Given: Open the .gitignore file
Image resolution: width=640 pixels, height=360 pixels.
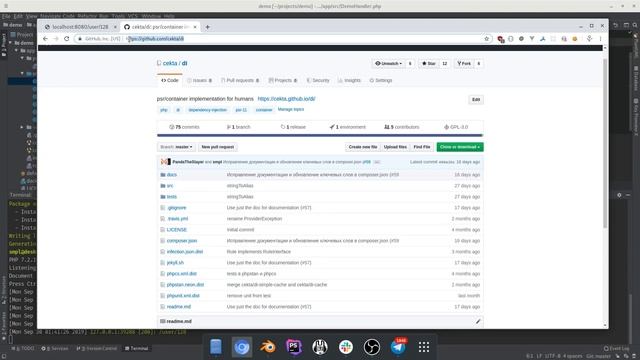Looking at the screenshot, I should (176, 208).
